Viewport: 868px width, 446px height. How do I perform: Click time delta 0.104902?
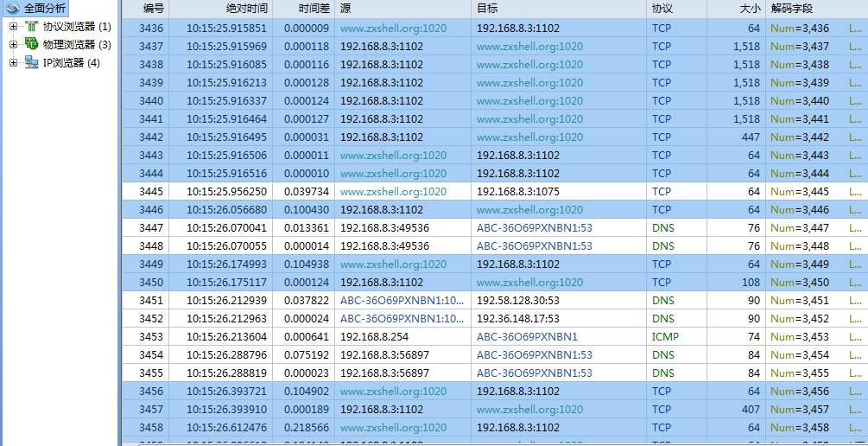(307, 392)
